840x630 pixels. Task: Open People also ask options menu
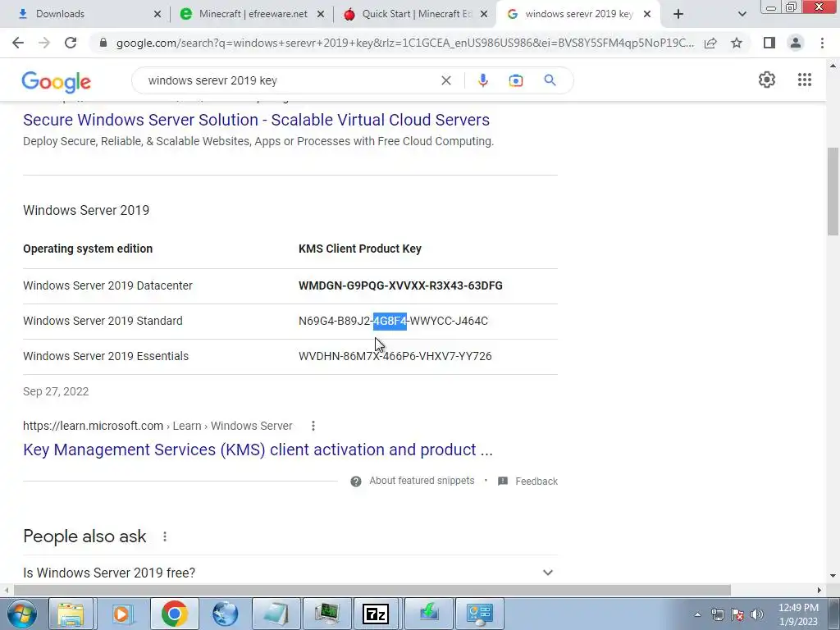[165, 536]
